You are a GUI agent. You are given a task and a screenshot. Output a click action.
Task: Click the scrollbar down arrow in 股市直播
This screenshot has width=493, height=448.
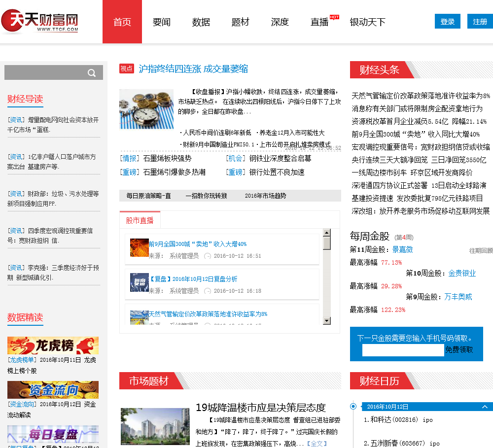tap(327, 321)
